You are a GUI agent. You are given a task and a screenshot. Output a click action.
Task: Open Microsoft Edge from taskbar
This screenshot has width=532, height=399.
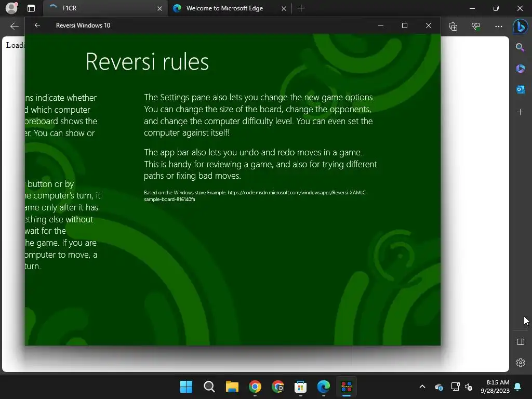[x=323, y=387]
